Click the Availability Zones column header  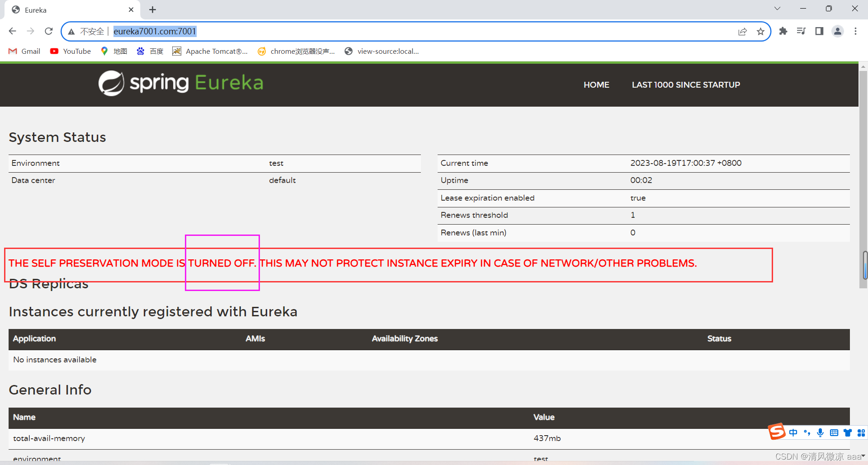tap(405, 339)
